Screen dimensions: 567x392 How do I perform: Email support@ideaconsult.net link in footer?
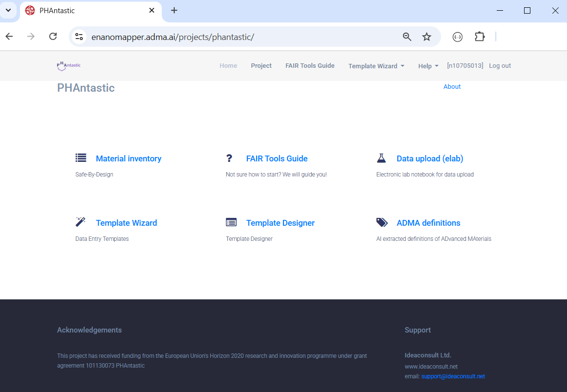point(453,376)
